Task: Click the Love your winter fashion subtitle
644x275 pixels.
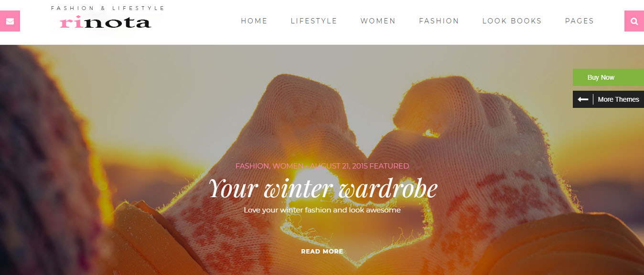Action: pos(322,210)
